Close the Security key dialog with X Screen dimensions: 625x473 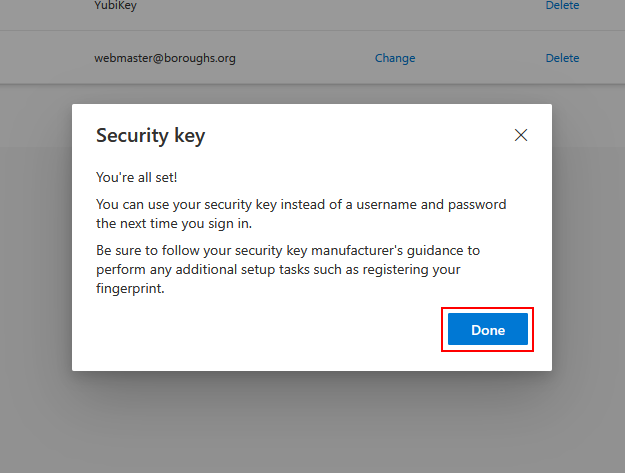tap(520, 135)
